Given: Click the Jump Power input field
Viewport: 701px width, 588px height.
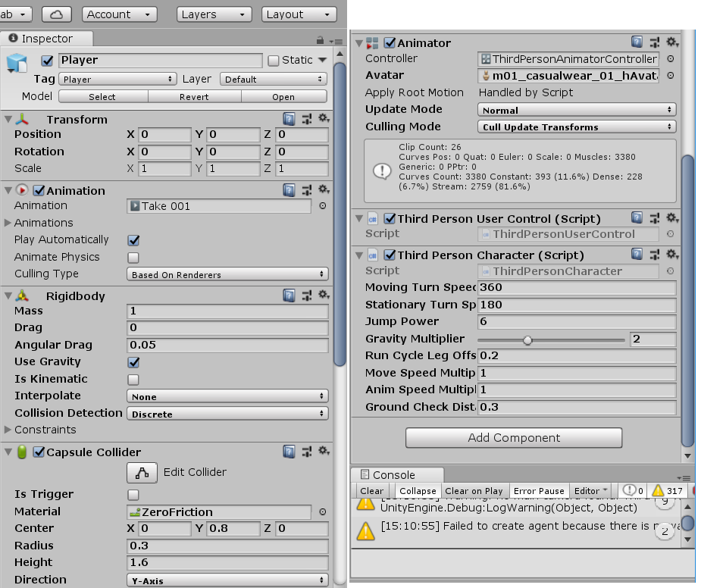Looking at the screenshot, I should pyautogui.click(x=576, y=321).
